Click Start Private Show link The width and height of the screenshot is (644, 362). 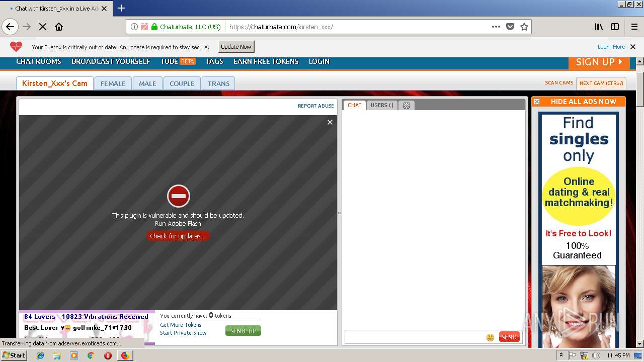183,333
